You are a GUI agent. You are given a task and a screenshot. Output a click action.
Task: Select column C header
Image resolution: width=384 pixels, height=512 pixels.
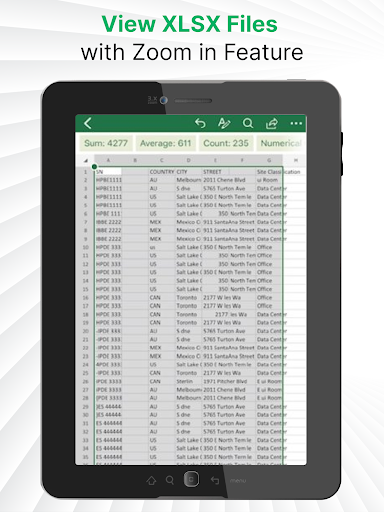tap(162, 160)
